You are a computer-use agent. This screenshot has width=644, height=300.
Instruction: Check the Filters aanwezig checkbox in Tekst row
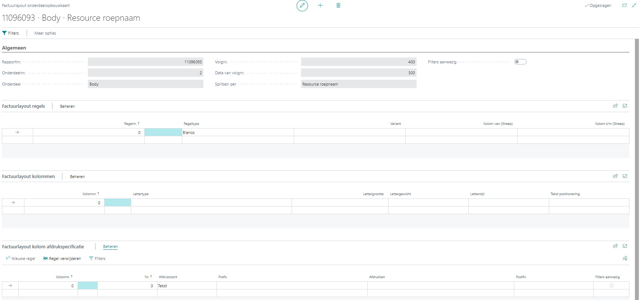pos(612,286)
